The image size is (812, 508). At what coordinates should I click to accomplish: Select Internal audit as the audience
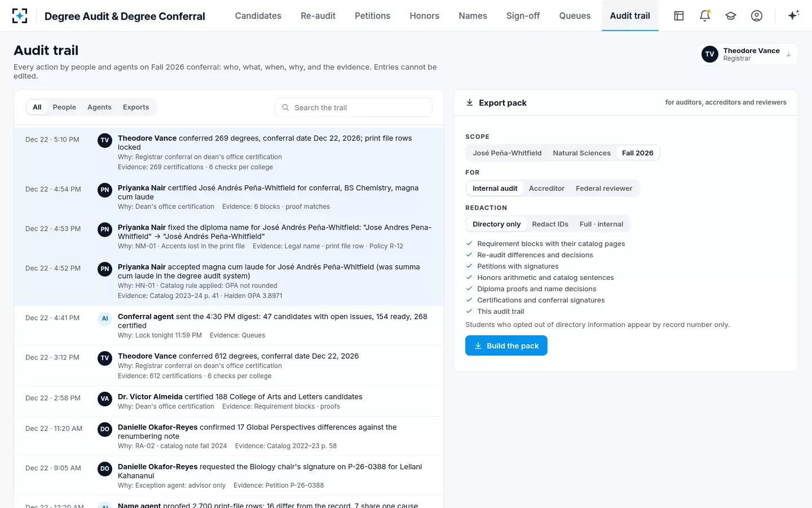495,189
